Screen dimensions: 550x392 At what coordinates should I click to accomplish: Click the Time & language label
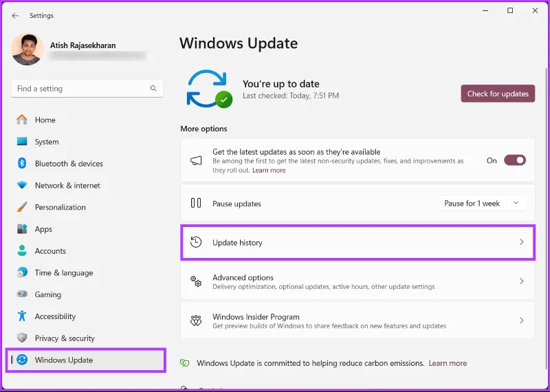click(64, 272)
